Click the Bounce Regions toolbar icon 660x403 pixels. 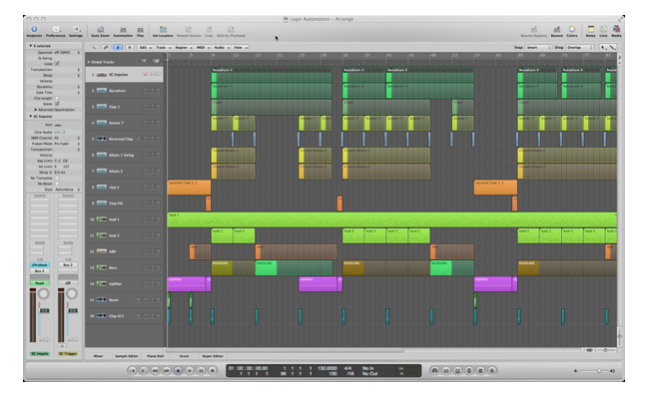534,32
